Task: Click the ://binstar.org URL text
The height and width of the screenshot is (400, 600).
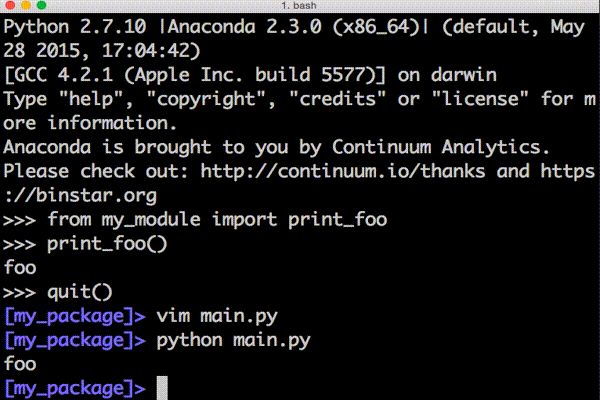Action: click(x=80, y=196)
